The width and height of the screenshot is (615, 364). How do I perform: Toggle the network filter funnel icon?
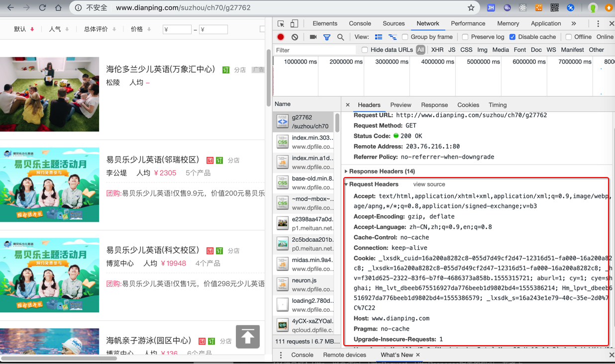coord(327,37)
